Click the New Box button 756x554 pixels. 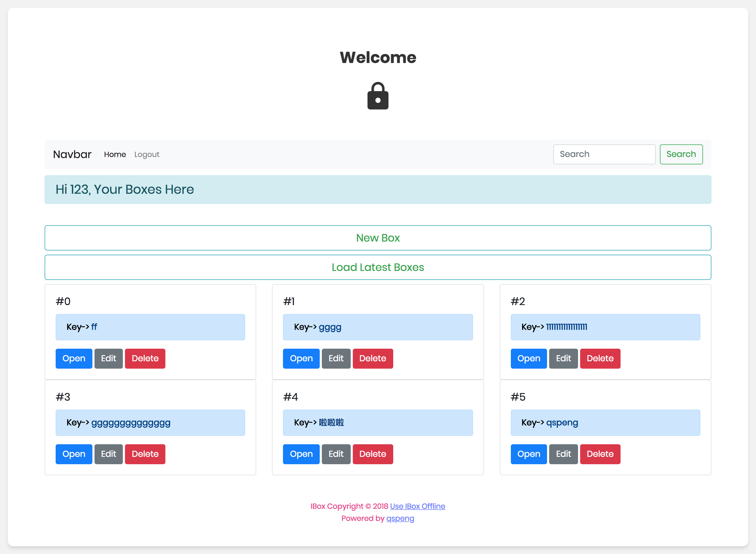pos(378,238)
